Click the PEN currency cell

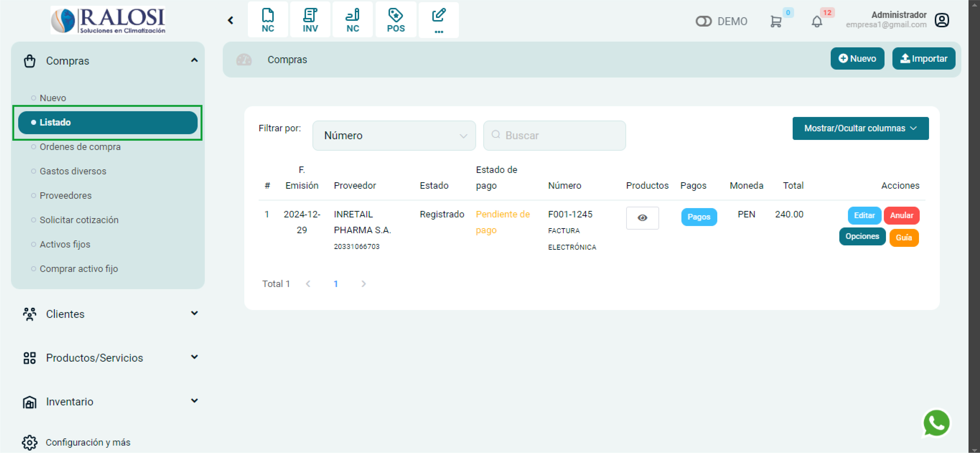click(x=746, y=215)
